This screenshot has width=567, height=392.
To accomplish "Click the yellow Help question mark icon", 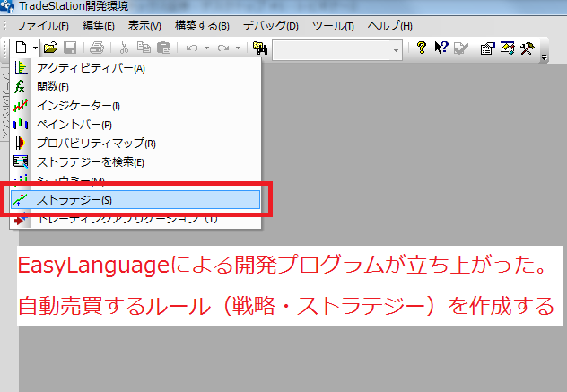I will 422,48.
